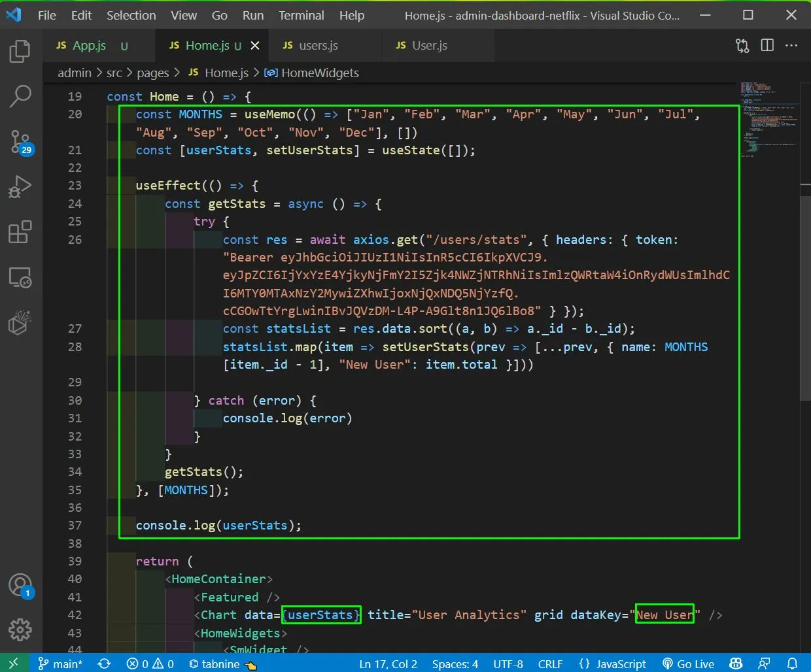Open the Explorer view in activity bar
The height and width of the screenshot is (672, 811).
coord(20,51)
